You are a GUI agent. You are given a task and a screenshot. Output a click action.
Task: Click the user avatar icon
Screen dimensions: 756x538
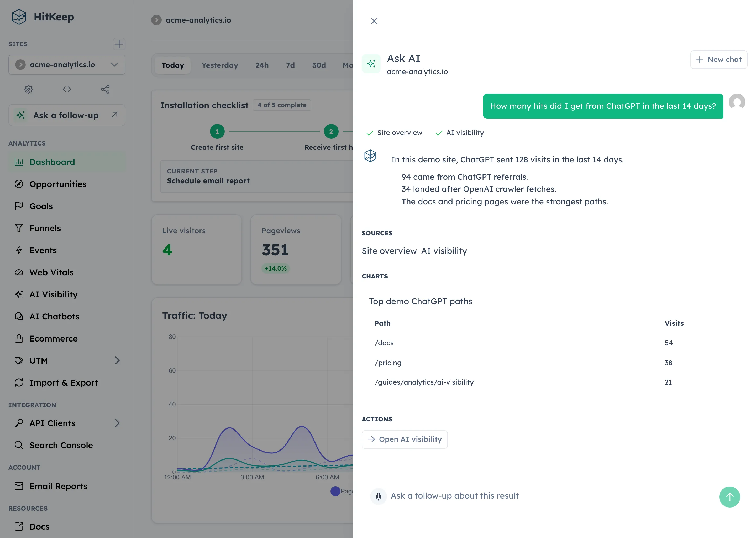(x=737, y=101)
